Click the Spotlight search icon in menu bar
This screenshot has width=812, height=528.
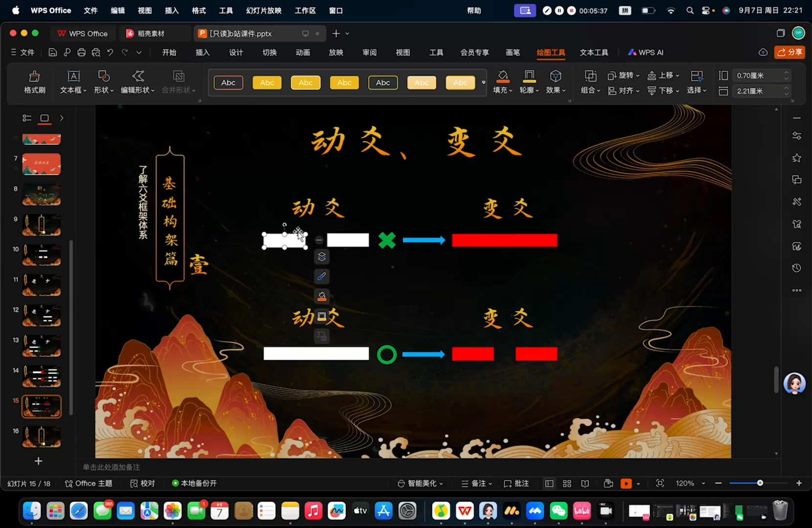690,10
